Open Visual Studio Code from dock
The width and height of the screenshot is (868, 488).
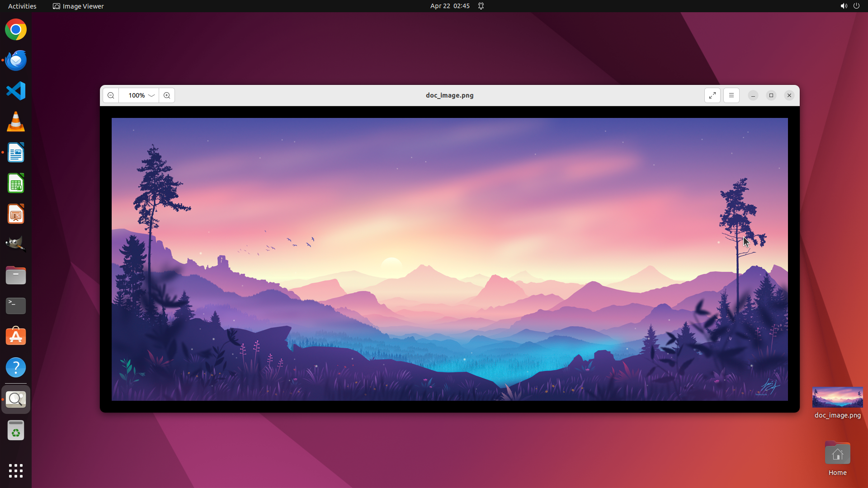[16, 91]
